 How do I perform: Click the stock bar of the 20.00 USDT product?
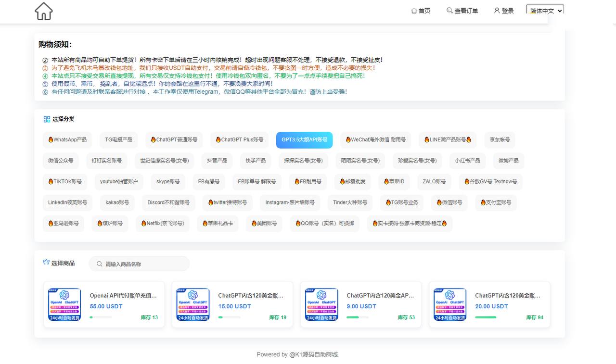click(486, 317)
